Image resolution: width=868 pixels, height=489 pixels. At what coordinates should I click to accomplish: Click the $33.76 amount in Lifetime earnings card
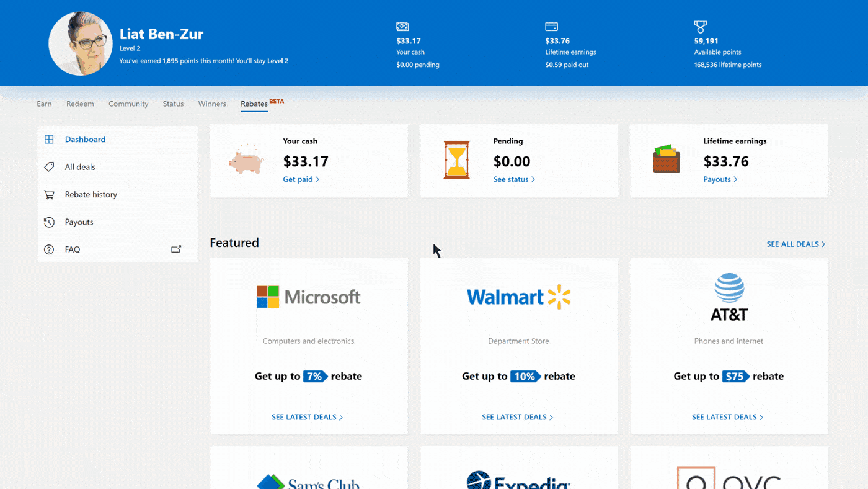pos(726,161)
